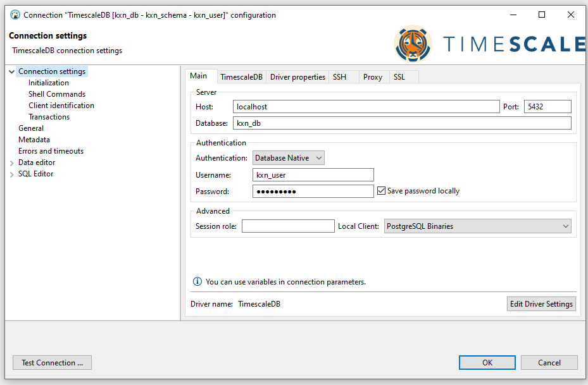Screen dimensions: 588x385
Task: Click the Cancel button
Action: coord(549,362)
